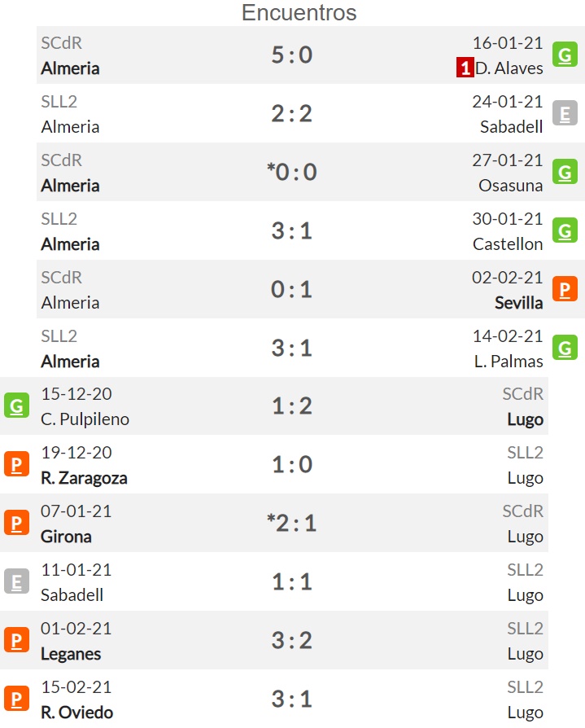Click red card badge next to D. Alaves
Image resolution: width=585 pixels, height=728 pixels.
465,68
